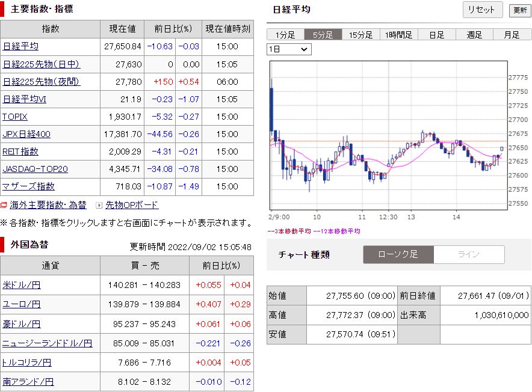Switch to the 1時間足 tab
Screen dimensions: 532x392
click(x=398, y=35)
